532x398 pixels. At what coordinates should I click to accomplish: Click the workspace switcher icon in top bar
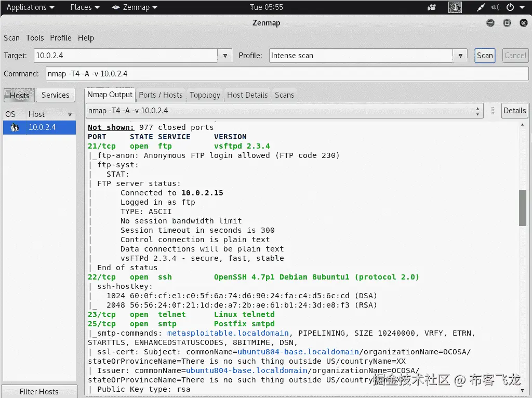click(455, 7)
